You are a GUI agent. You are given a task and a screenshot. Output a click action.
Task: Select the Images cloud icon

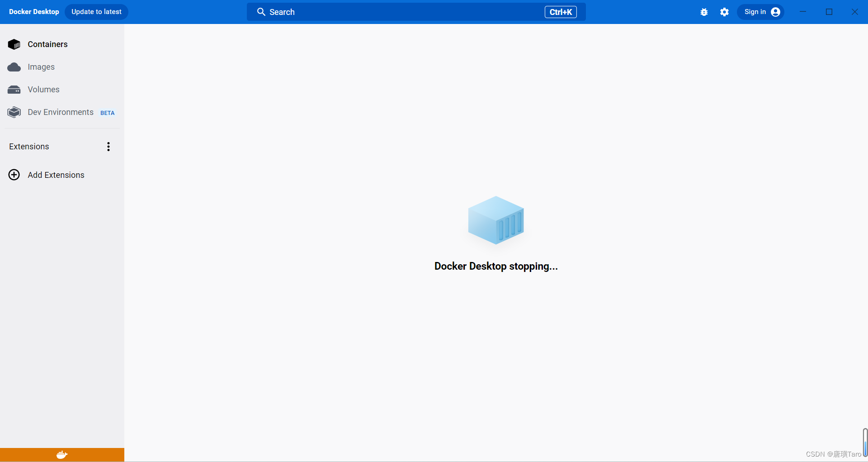14,67
